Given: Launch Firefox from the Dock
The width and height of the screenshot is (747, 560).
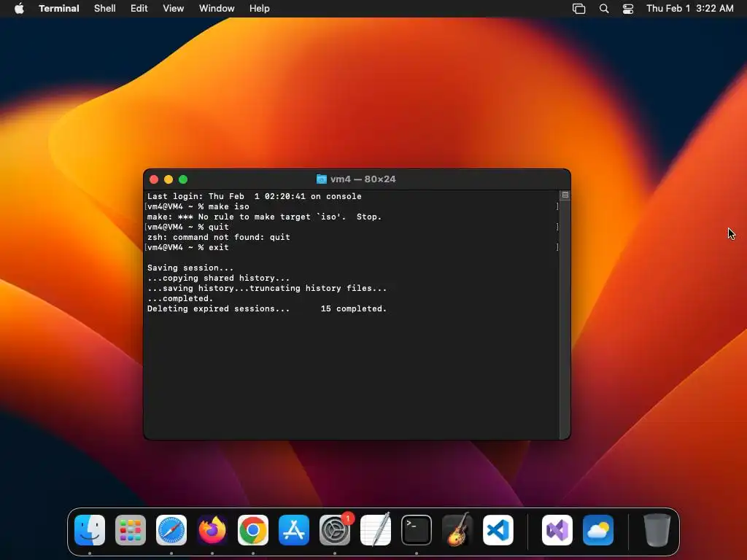Looking at the screenshot, I should [x=212, y=530].
